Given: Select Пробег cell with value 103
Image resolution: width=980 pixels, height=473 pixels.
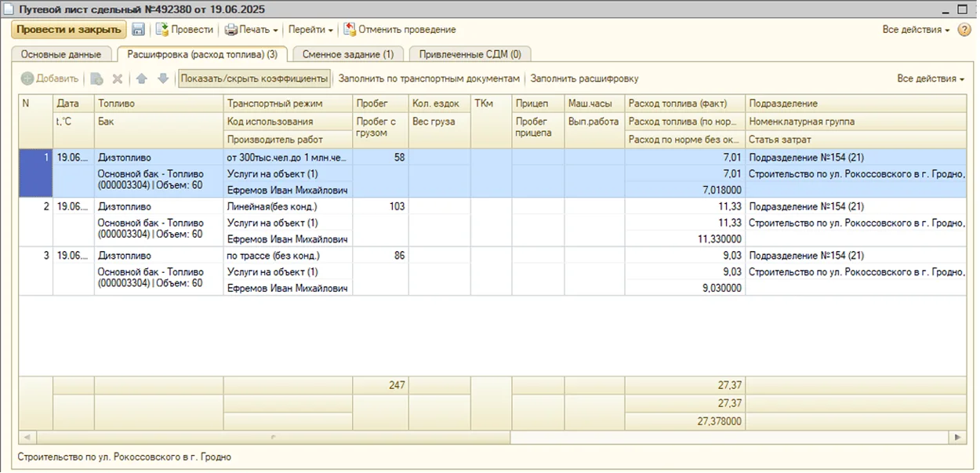Looking at the screenshot, I should coord(380,206).
